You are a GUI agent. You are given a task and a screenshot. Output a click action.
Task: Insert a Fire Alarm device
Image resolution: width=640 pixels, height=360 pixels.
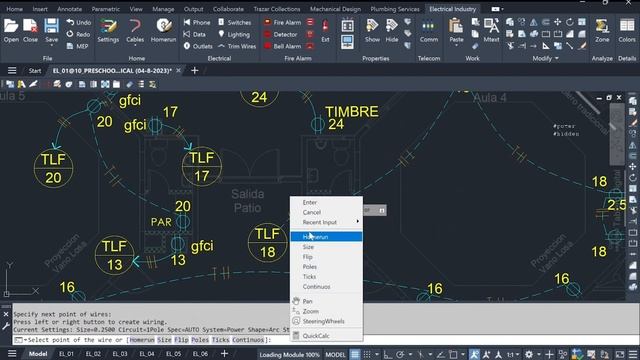(x=282, y=22)
